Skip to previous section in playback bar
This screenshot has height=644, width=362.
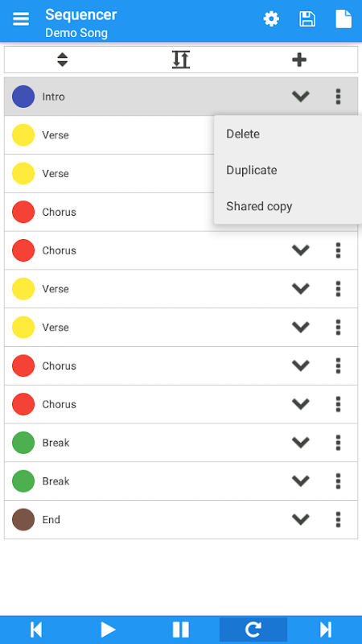point(36,630)
